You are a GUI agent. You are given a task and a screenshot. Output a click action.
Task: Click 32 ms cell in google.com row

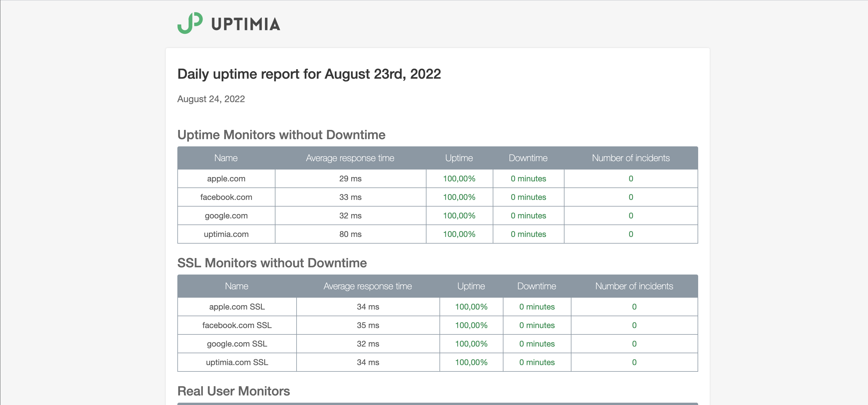350,216
